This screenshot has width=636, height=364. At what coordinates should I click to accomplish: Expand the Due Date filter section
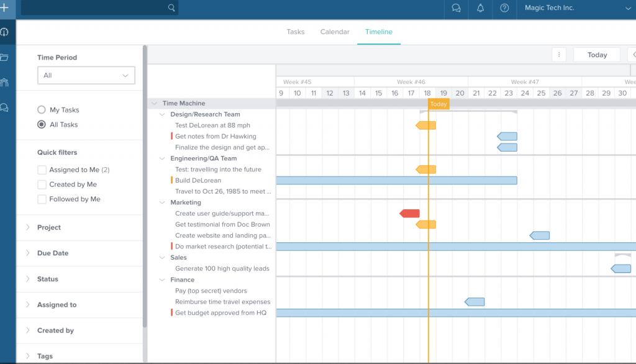click(53, 253)
